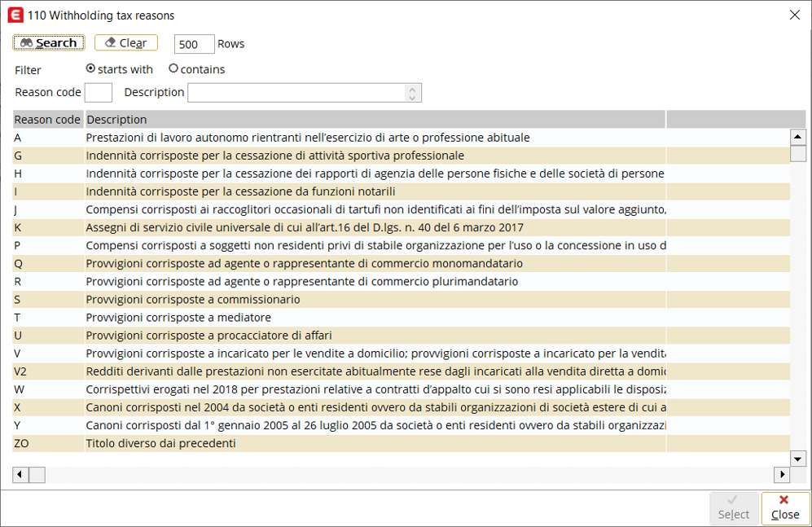Sort by the Reason code column header
Screen dimensions: 812x527
[x=47, y=120]
